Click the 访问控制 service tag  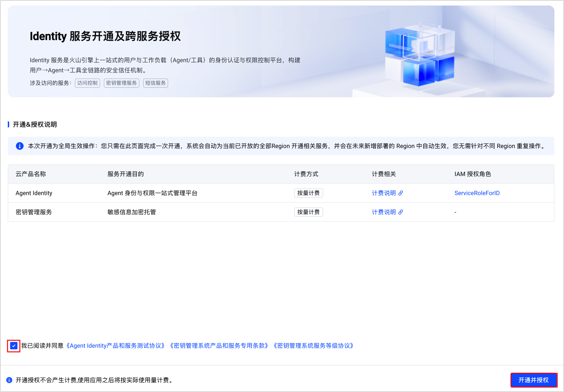87,83
